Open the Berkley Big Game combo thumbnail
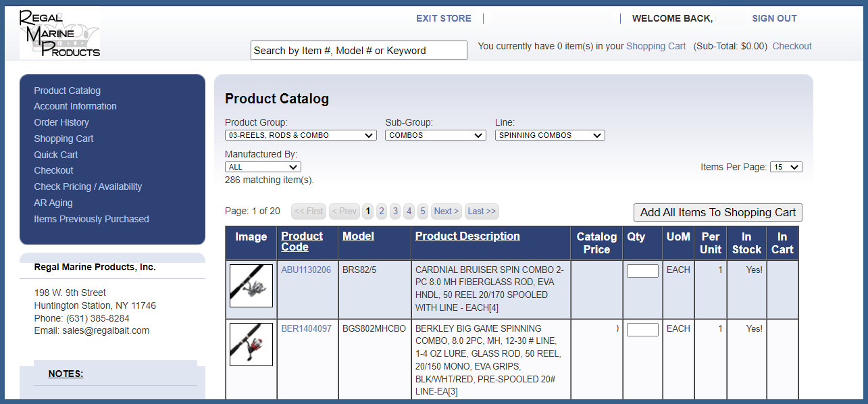 coord(251,345)
